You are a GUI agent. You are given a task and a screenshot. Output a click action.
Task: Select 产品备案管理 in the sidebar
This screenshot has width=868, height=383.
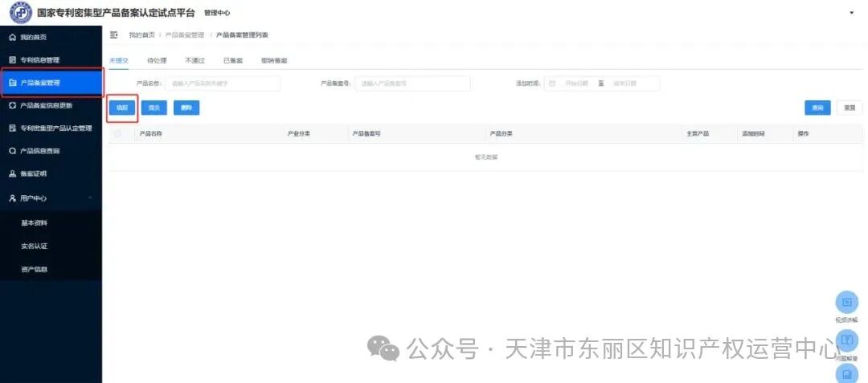point(51,83)
